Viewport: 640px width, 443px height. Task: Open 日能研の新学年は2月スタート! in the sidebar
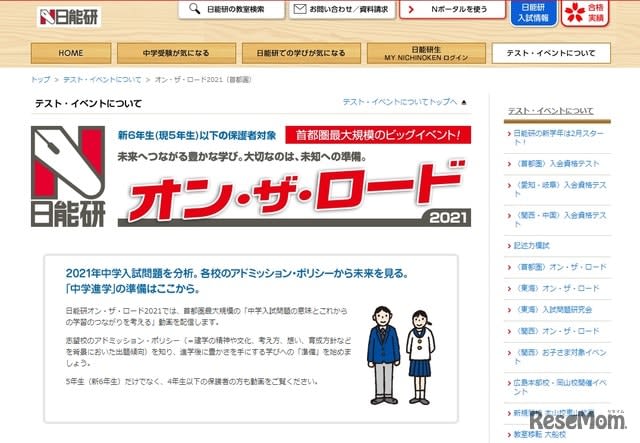tap(558, 138)
